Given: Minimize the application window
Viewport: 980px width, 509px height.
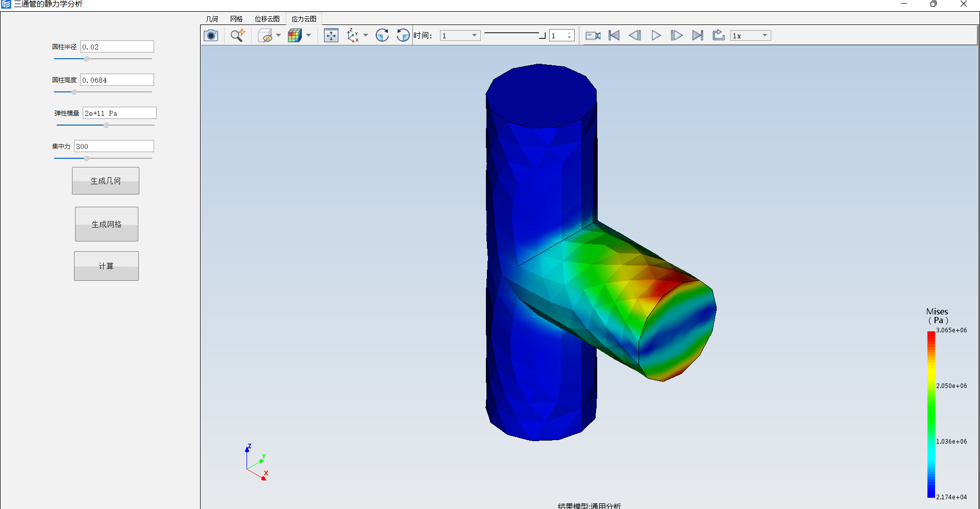Looking at the screenshot, I should 904,4.
